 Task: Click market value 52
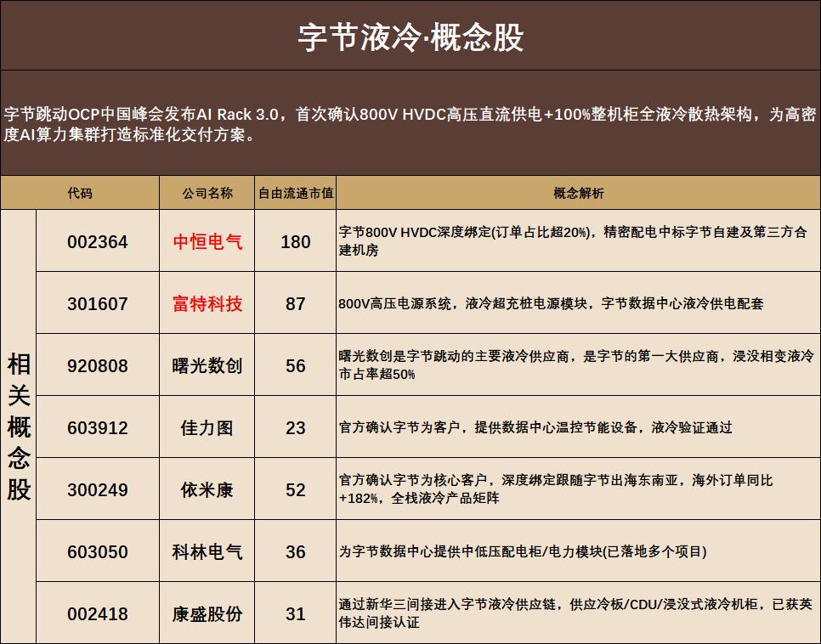click(x=295, y=489)
